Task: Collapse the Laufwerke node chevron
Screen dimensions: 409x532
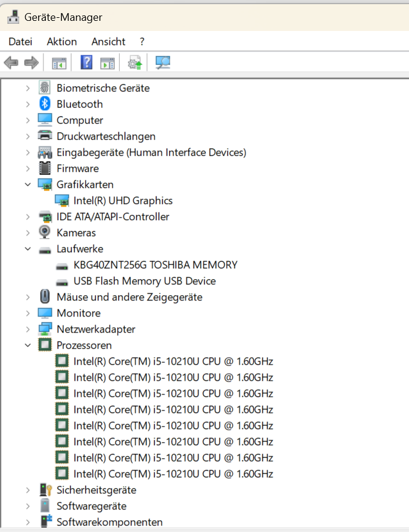Action: coord(28,249)
